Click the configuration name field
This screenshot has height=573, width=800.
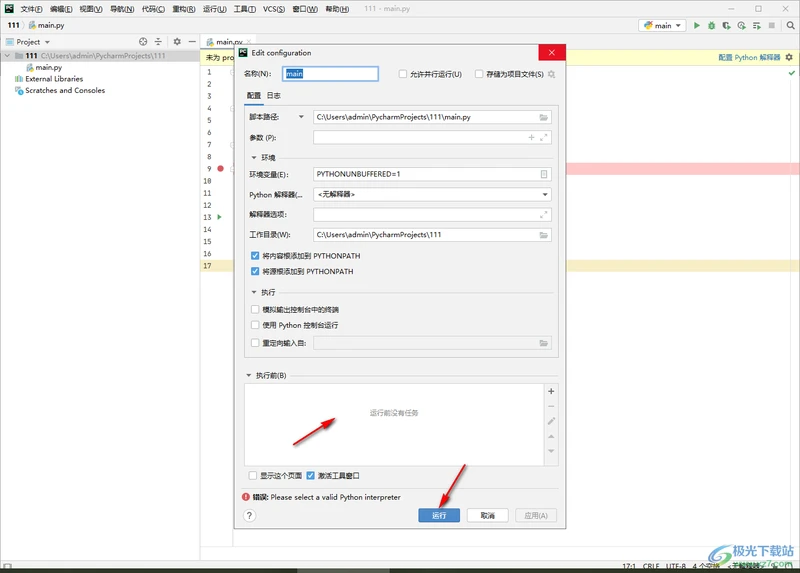(x=330, y=74)
